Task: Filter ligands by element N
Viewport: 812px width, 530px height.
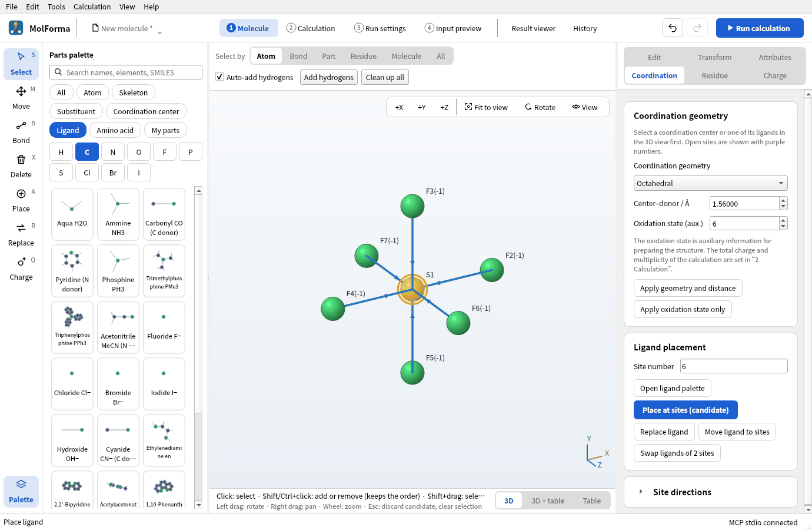Action: tap(113, 152)
